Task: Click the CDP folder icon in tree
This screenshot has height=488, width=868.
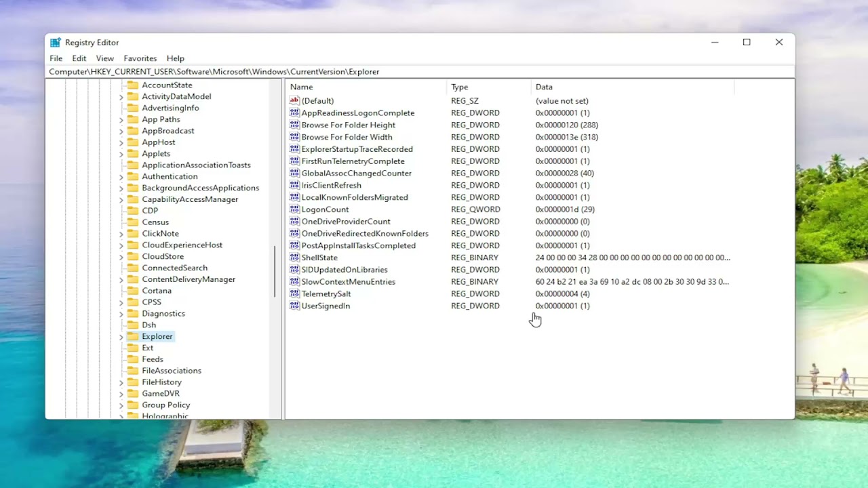Action: tap(133, 211)
